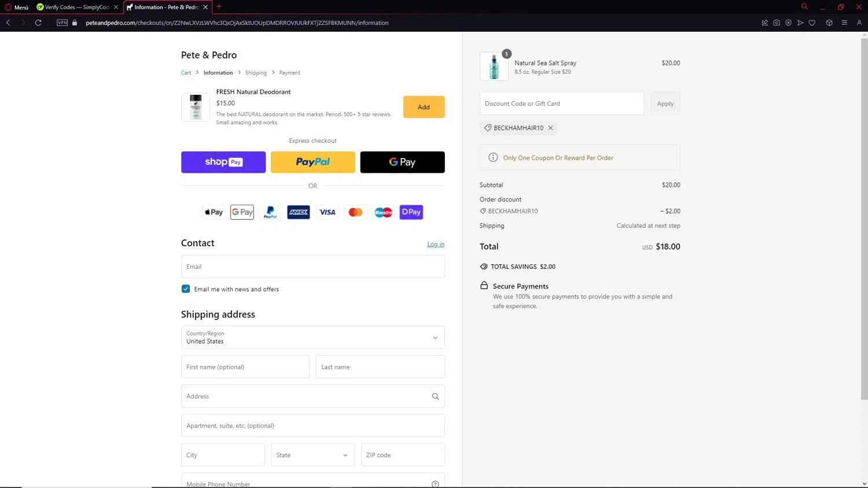Check out with Google Pay
868x488 pixels.
(403, 162)
